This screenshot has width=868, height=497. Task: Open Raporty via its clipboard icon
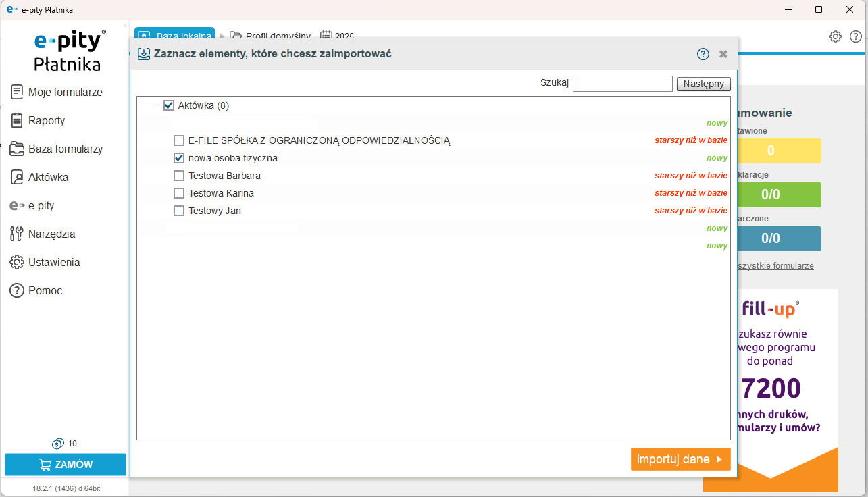pos(17,120)
